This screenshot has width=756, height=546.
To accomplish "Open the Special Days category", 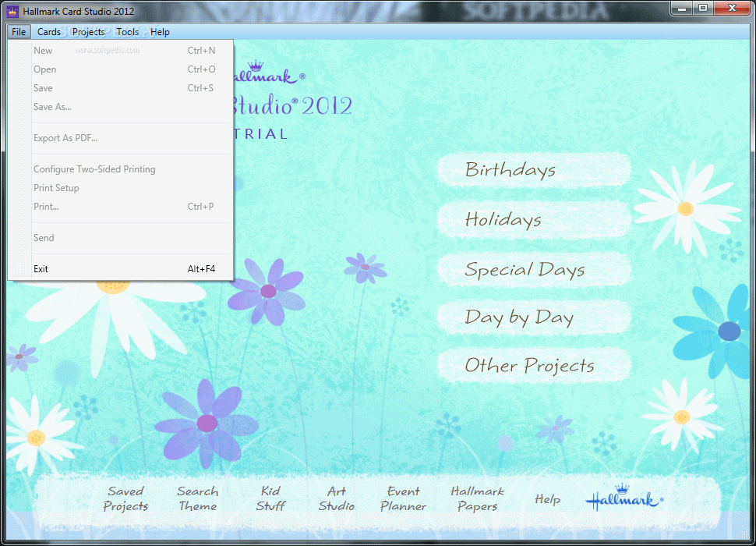I will [534, 269].
